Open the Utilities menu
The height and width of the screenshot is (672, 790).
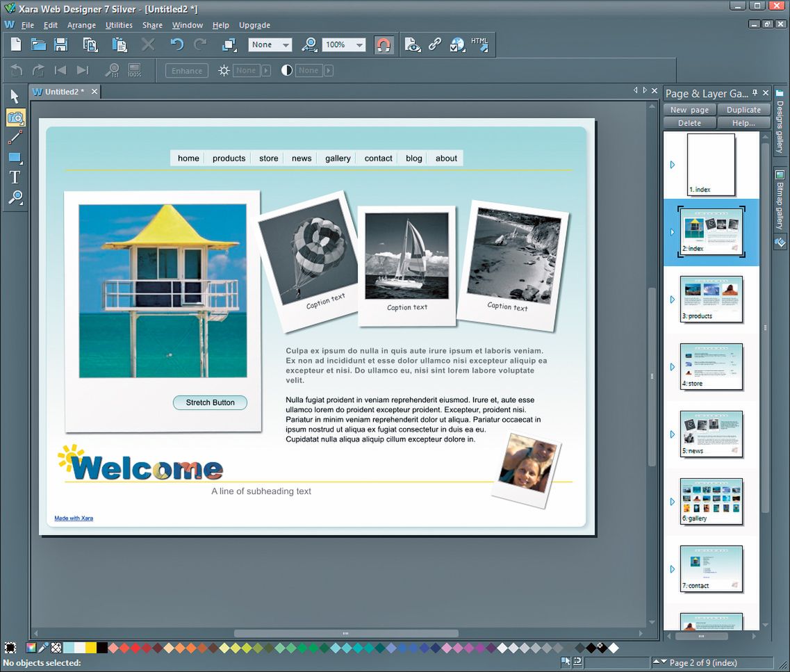pos(119,25)
